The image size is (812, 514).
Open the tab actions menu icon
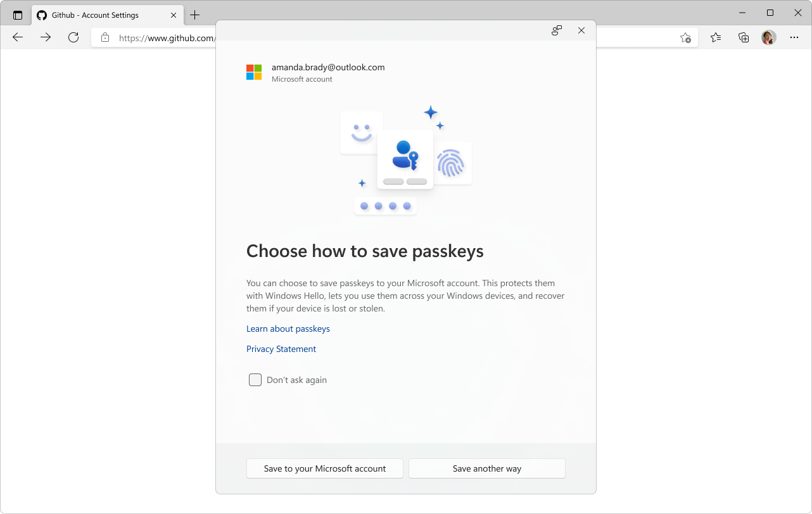pos(16,15)
